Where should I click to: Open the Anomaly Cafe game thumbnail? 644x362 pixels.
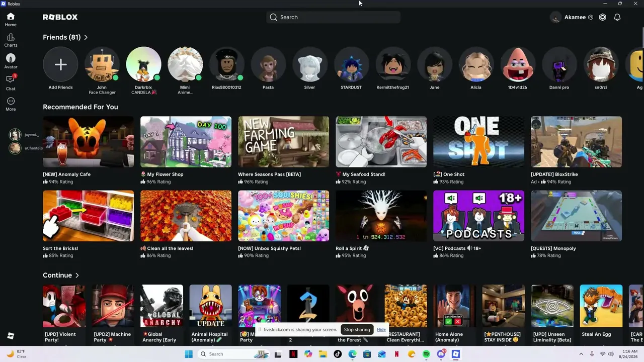point(89,142)
